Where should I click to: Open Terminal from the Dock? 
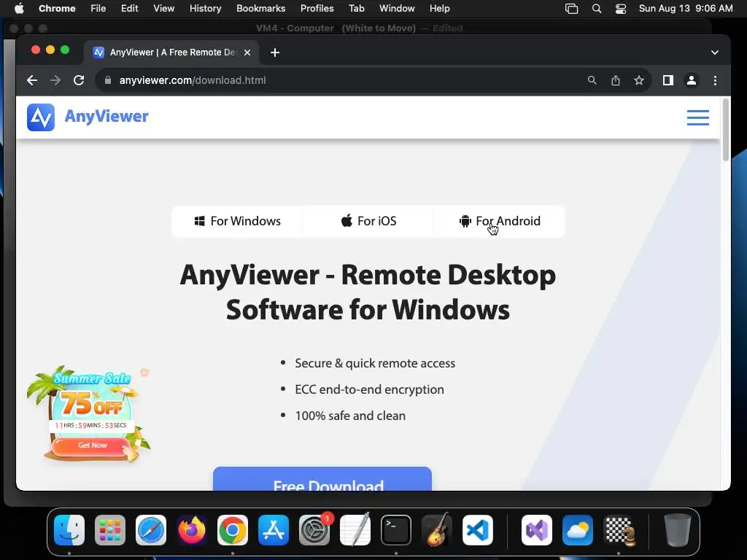click(x=396, y=530)
